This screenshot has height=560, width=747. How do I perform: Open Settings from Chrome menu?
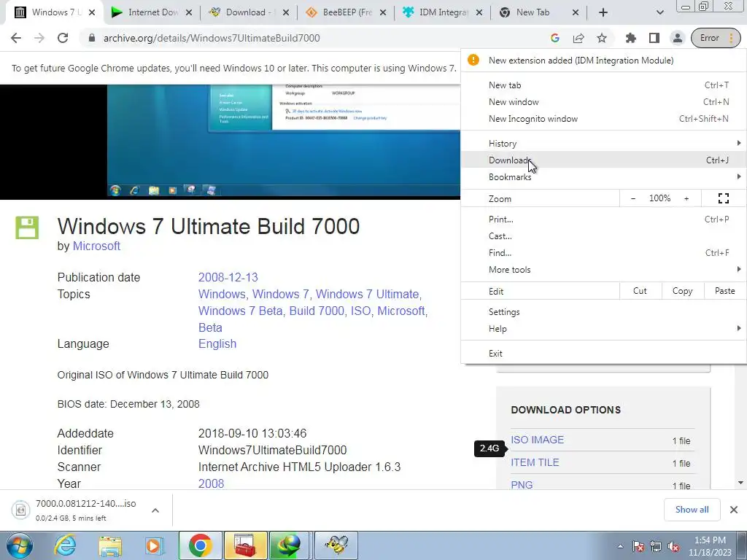(x=603, y=312)
